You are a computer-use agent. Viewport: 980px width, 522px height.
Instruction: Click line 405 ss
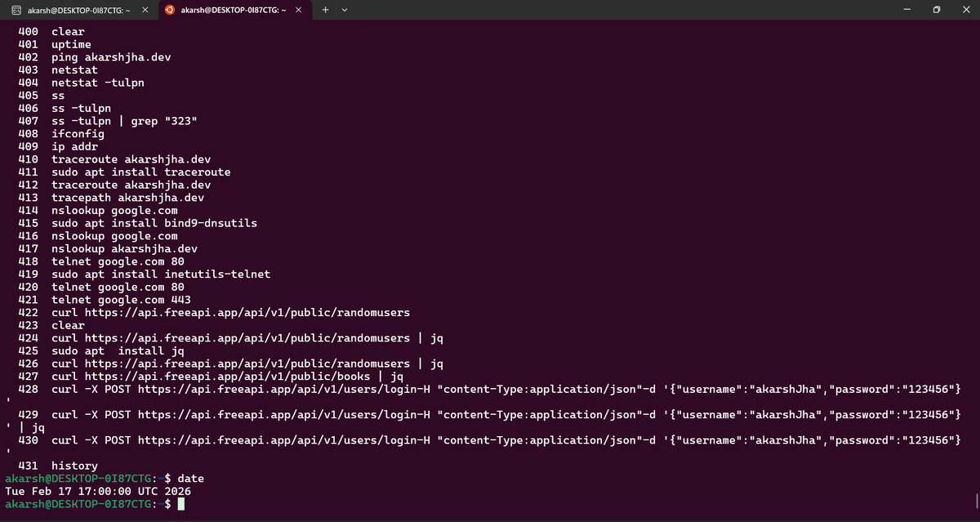point(41,96)
